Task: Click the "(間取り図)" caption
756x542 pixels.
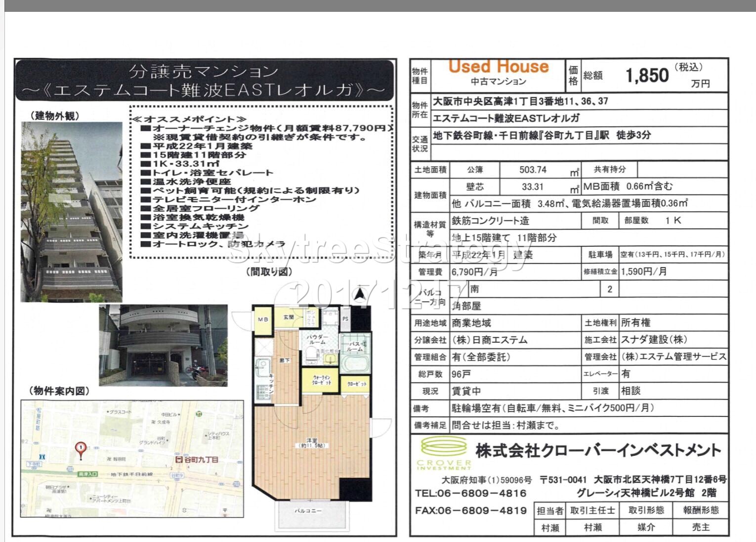Action: point(269,271)
